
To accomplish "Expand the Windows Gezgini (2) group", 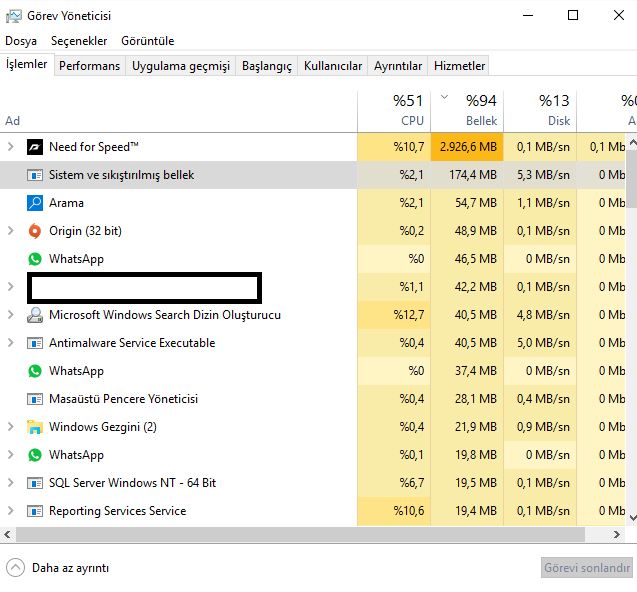I will point(11,427).
